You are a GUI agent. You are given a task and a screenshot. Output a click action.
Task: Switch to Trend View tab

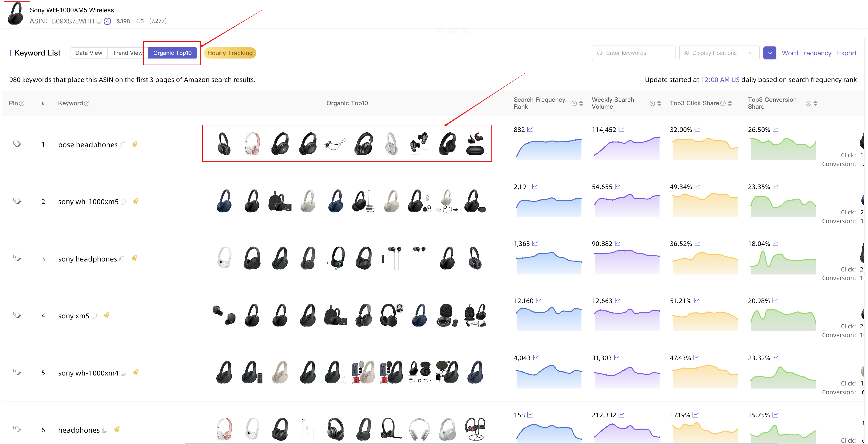pos(127,53)
